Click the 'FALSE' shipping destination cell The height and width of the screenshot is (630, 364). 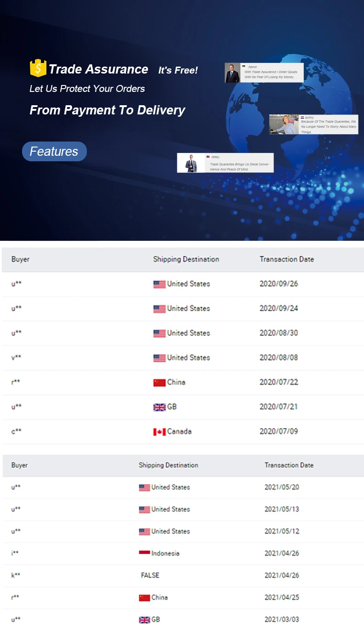[150, 575]
